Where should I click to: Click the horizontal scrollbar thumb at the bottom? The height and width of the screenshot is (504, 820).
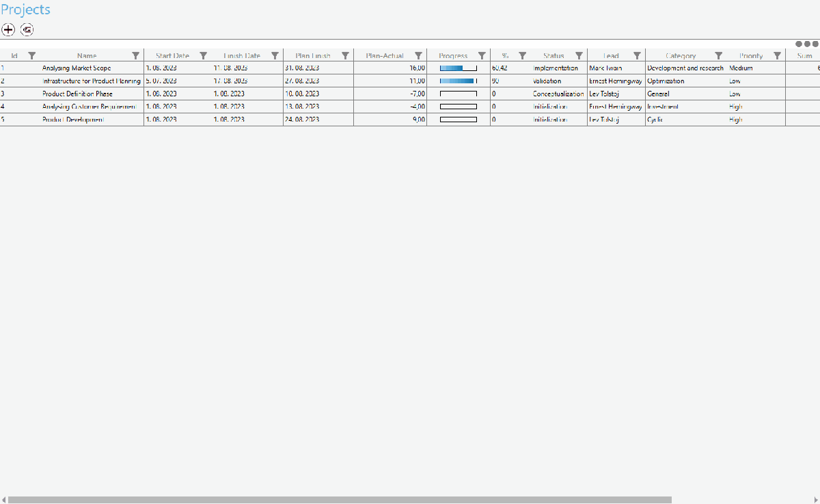pyautogui.click(x=340, y=500)
